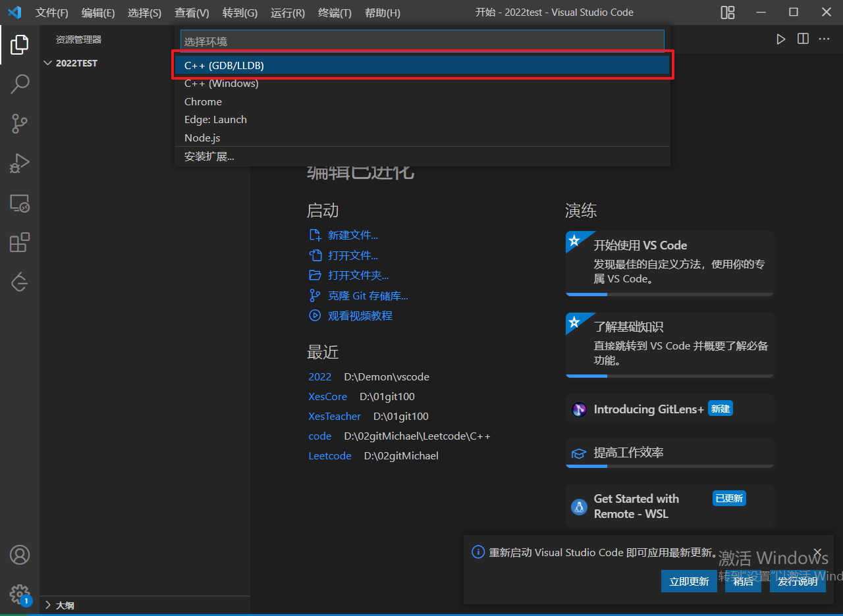The height and width of the screenshot is (616, 843).
Task: Click the GitLens icon in Introducing GitLens+ card
Action: (x=579, y=409)
